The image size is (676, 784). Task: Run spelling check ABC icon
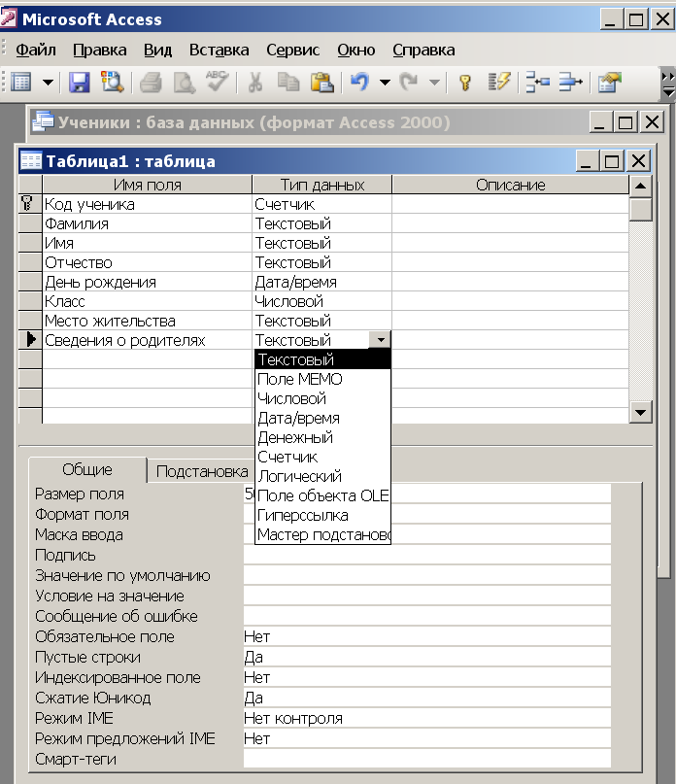click(217, 82)
